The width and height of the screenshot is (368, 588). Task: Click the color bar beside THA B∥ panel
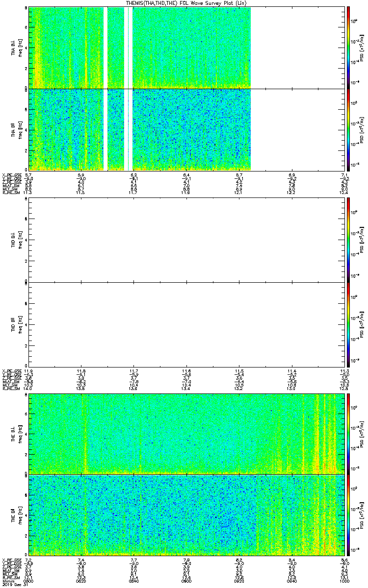click(x=348, y=129)
